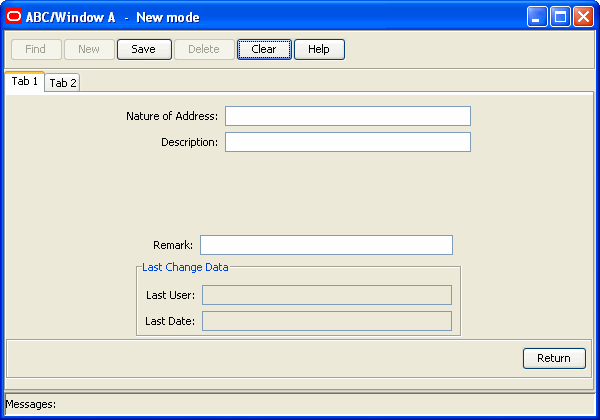
Task: Open Help from the toolbar
Action: pyautogui.click(x=320, y=49)
